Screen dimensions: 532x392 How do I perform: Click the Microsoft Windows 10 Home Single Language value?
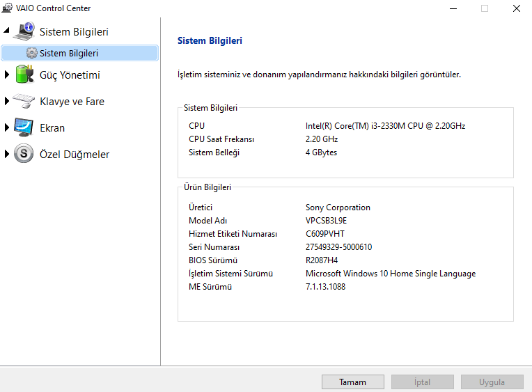(391, 274)
